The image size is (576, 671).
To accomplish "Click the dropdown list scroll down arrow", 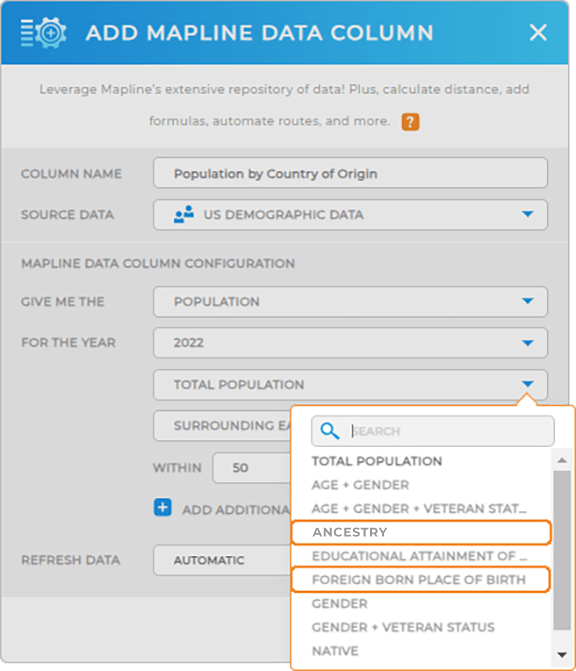I will (562, 654).
